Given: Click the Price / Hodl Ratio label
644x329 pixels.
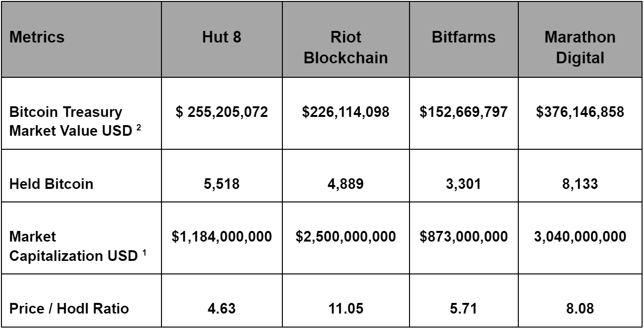Looking at the screenshot, I should pos(69,308).
